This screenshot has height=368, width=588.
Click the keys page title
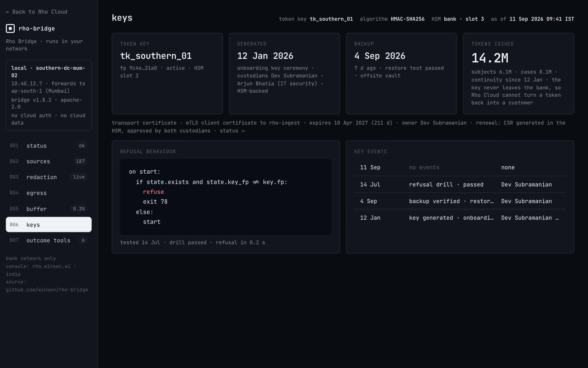coord(122,18)
